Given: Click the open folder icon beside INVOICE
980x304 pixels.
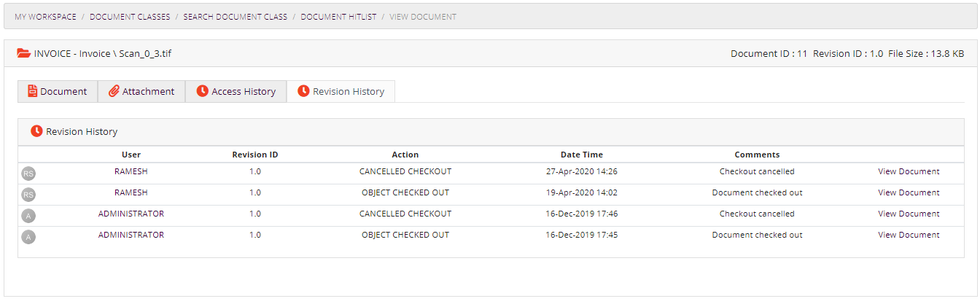Looking at the screenshot, I should (x=24, y=54).
